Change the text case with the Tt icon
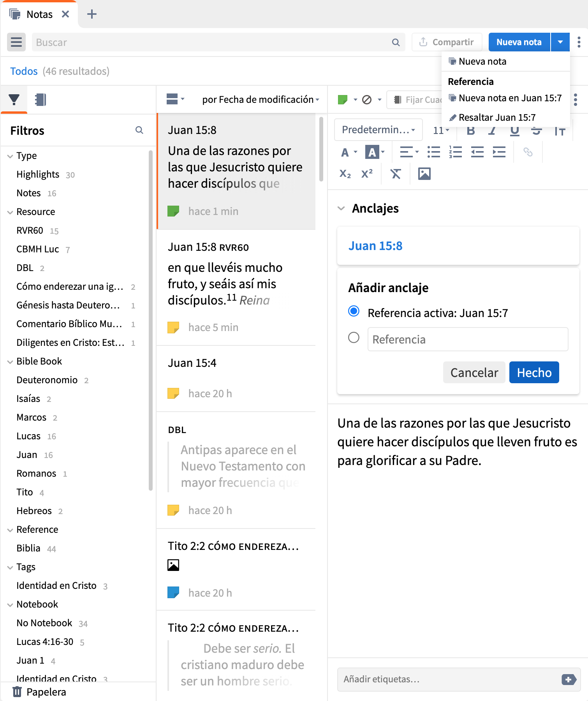 [x=560, y=132]
